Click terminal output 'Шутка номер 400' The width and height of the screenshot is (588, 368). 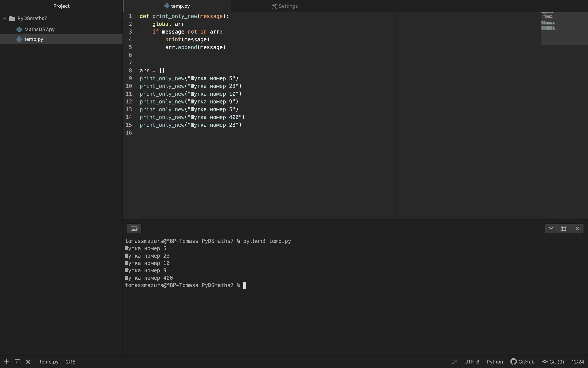pos(149,278)
